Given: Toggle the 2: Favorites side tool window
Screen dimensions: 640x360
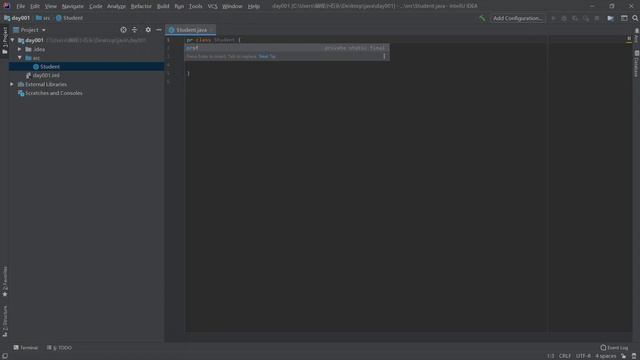Looking at the screenshot, I should (4, 281).
